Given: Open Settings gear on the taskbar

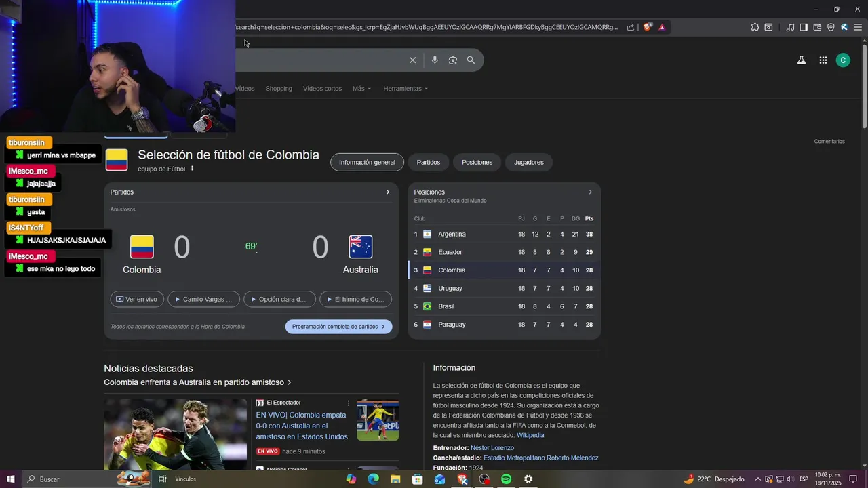Looking at the screenshot, I should tap(528, 479).
